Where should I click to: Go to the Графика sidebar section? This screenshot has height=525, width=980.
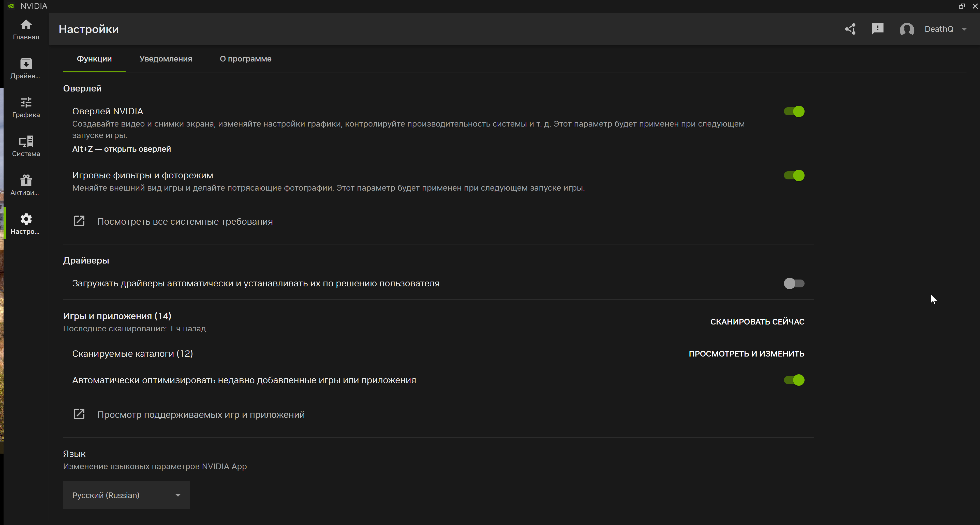click(26, 107)
